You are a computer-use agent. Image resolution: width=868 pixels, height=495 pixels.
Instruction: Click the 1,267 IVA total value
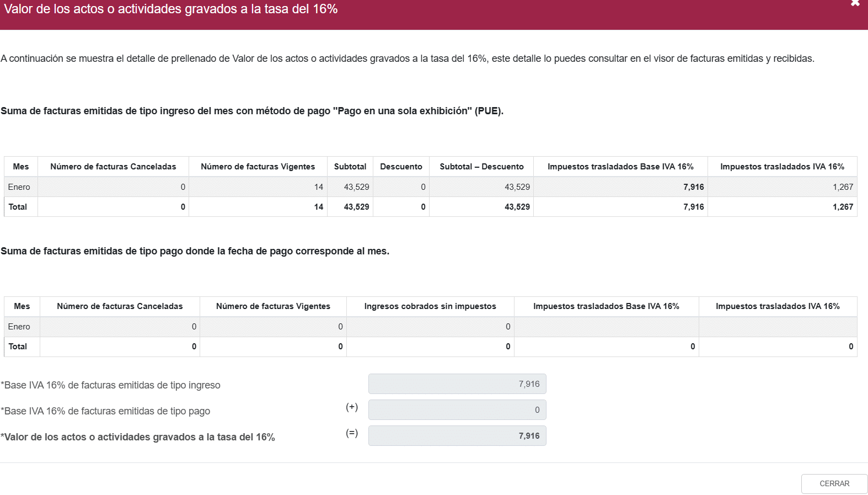(x=843, y=207)
